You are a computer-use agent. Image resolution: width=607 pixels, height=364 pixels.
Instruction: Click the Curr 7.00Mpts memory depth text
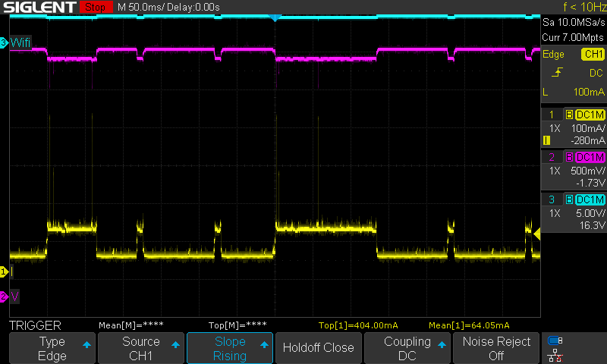pyautogui.click(x=573, y=37)
